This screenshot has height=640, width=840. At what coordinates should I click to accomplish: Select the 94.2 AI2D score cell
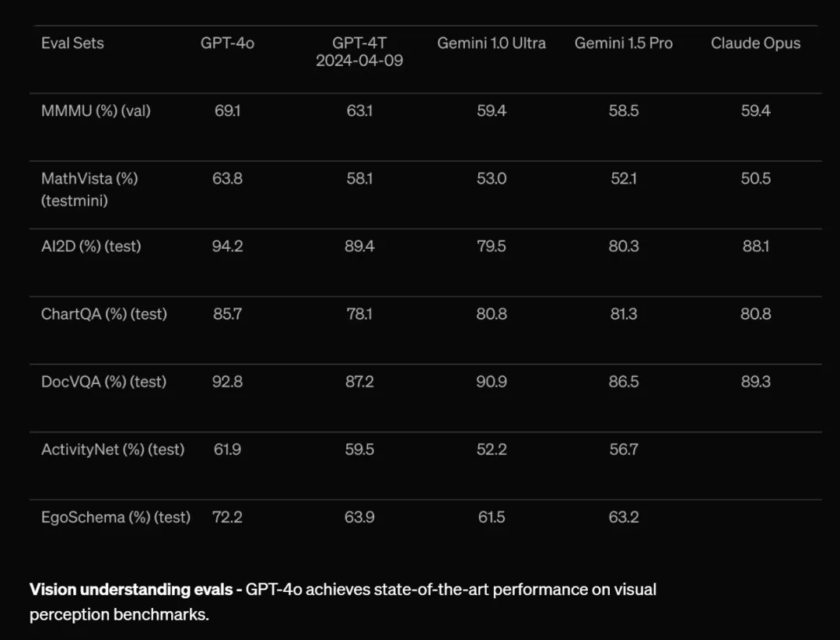pyautogui.click(x=227, y=247)
